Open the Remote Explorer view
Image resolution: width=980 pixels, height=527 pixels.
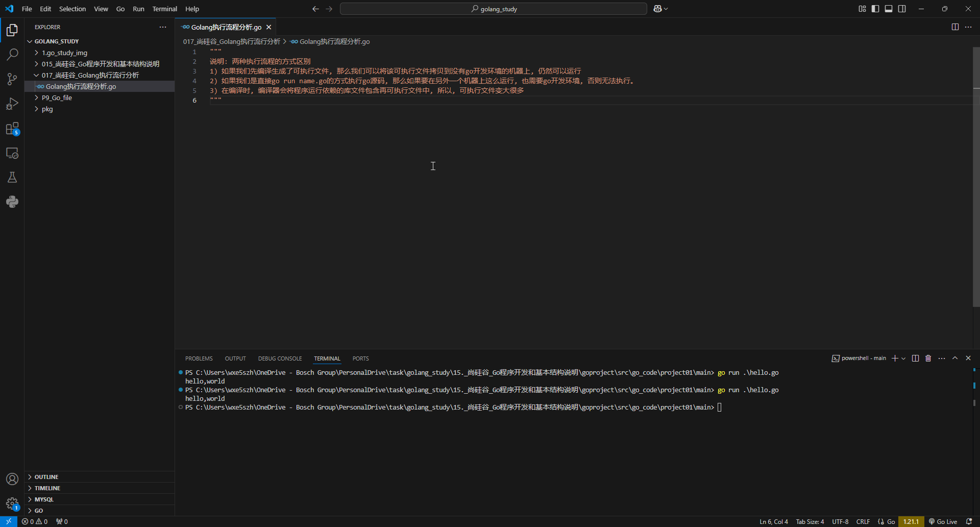[x=12, y=153]
